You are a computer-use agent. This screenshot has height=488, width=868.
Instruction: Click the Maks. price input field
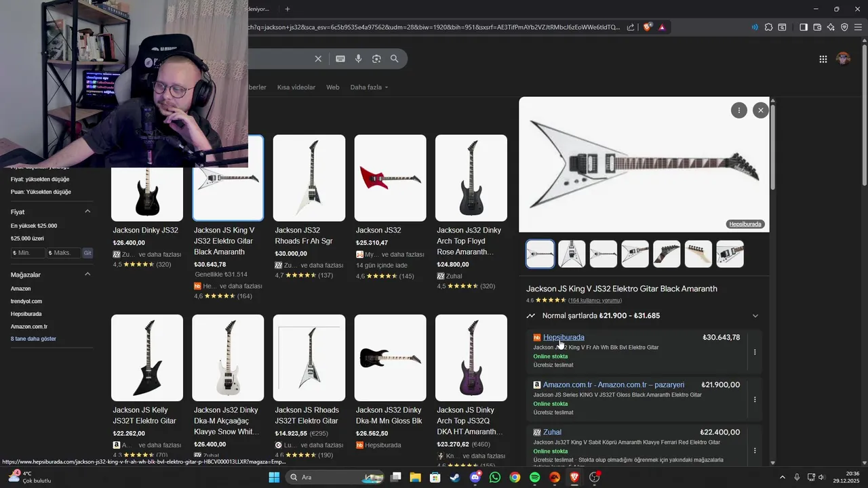pos(64,253)
